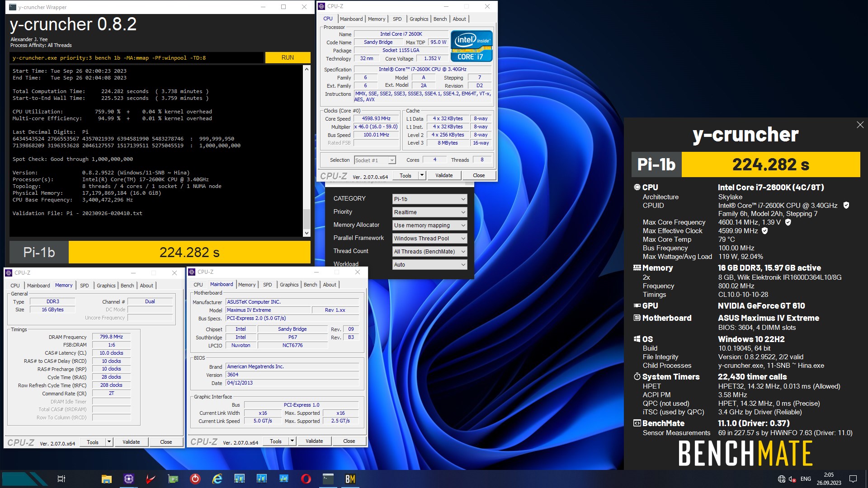Switch to Bench tab in top CPU-Z window
Viewport: 868px width, 488px height.
point(440,19)
